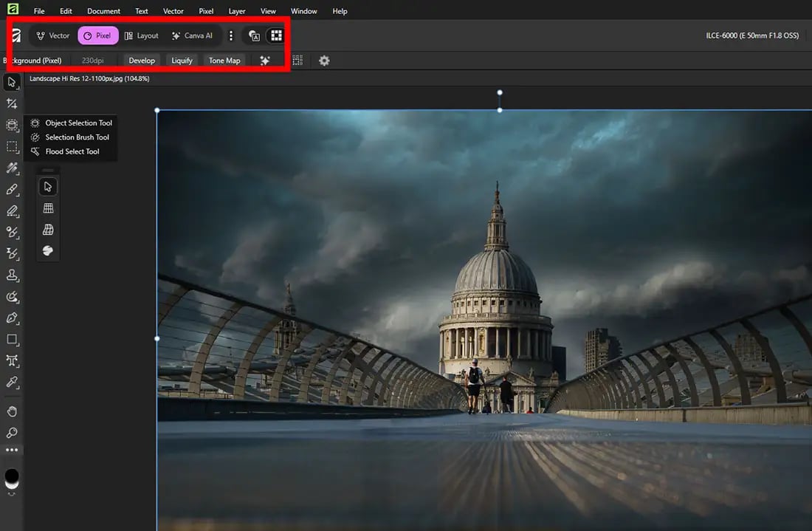Open the studio options three-dot menu
This screenshot has width=812, height=531.
point(231,35)
